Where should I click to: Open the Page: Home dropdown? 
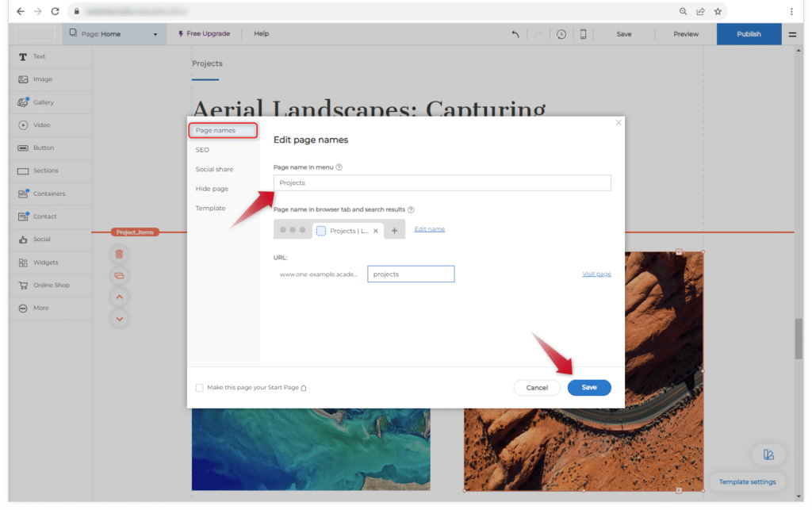(114, 34)
